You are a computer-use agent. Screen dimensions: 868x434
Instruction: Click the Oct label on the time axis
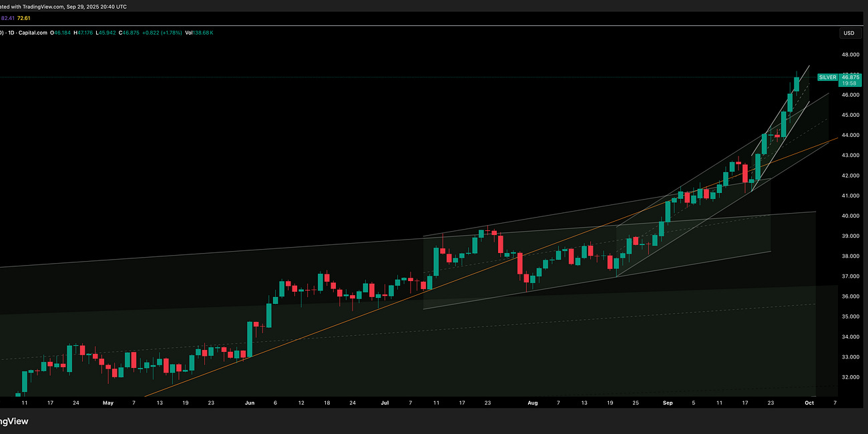pyautogui.click(x=810, y=403)
